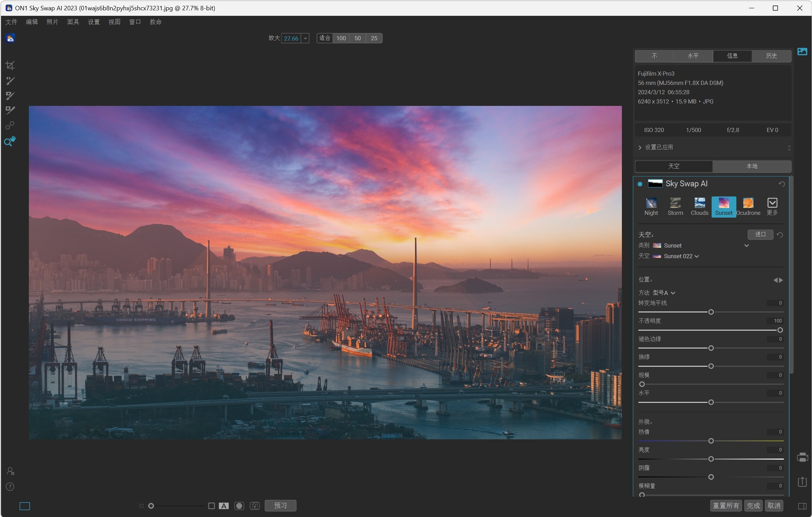812x517 pixels.
Task: Click the 不透明度 slider handle
Action: point(780,330)
